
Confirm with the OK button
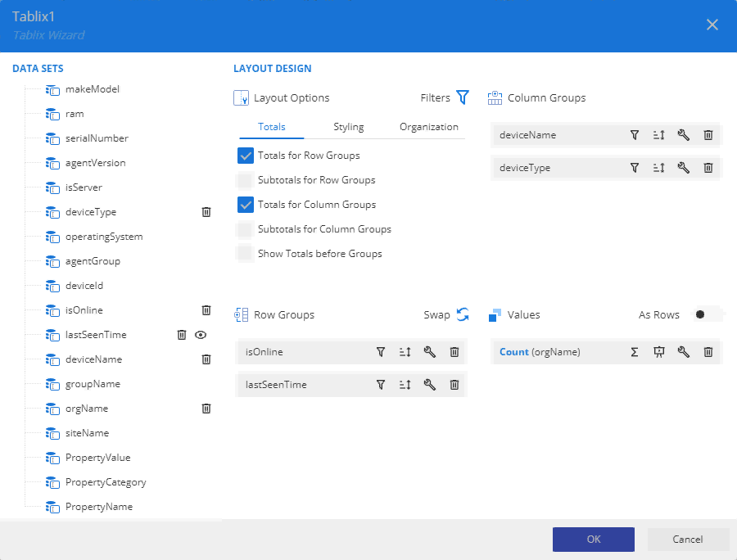[593, 540]
